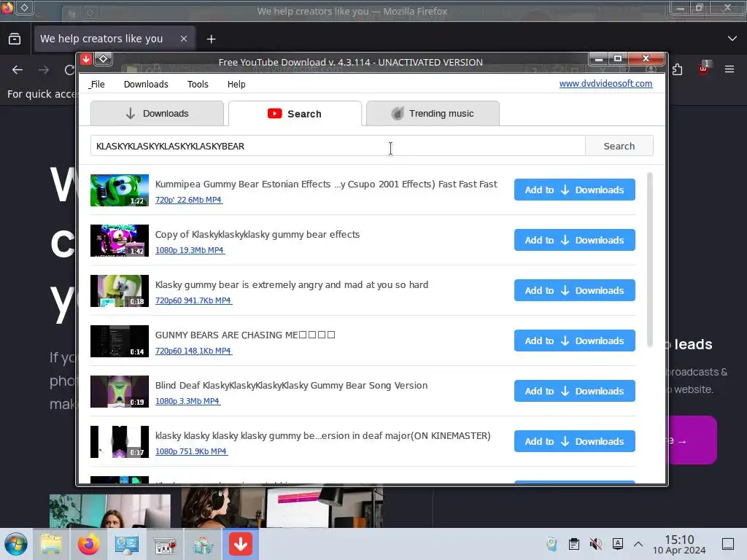This screenshot has height=560, width=747.
Task: Open Firefox extensions puzzle icon
Action: pyautogui.click(x=677, y=69)
